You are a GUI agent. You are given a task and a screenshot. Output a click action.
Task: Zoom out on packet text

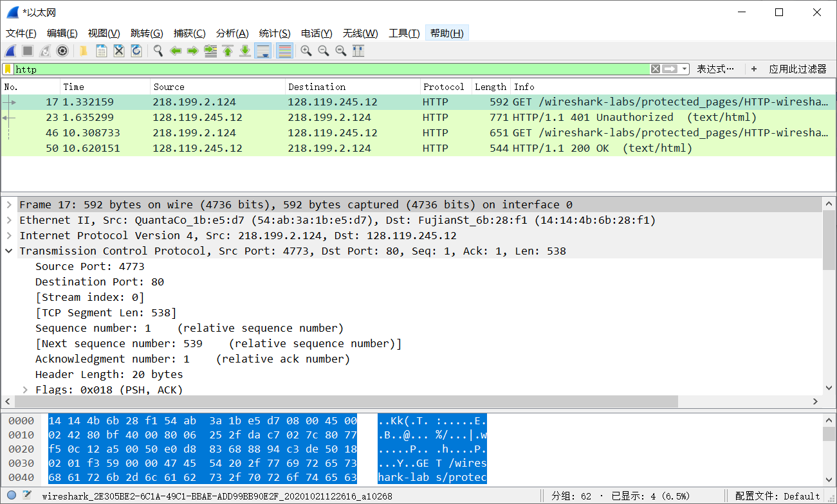pos(324,51)
